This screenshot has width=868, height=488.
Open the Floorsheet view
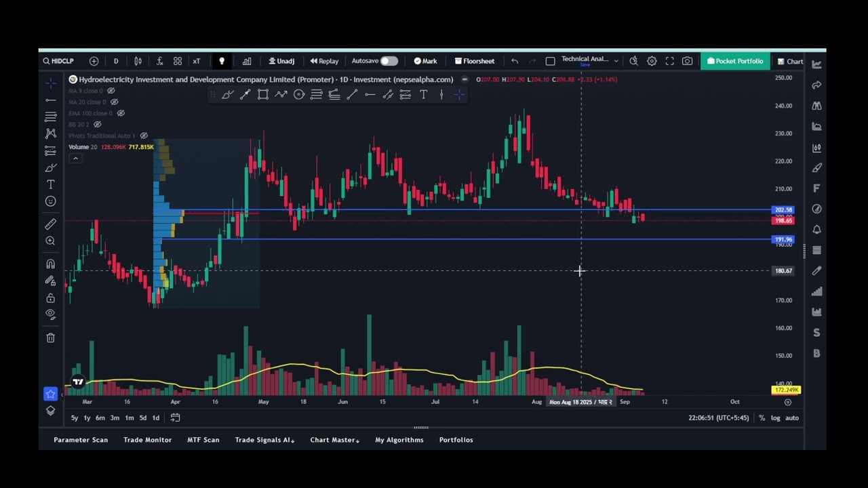(x=475, y=61)
